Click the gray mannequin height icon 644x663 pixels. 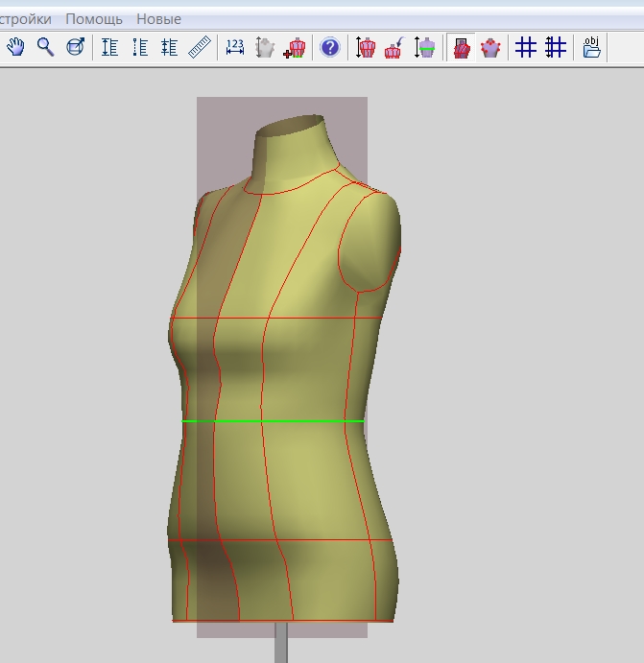tap(265, 47)
